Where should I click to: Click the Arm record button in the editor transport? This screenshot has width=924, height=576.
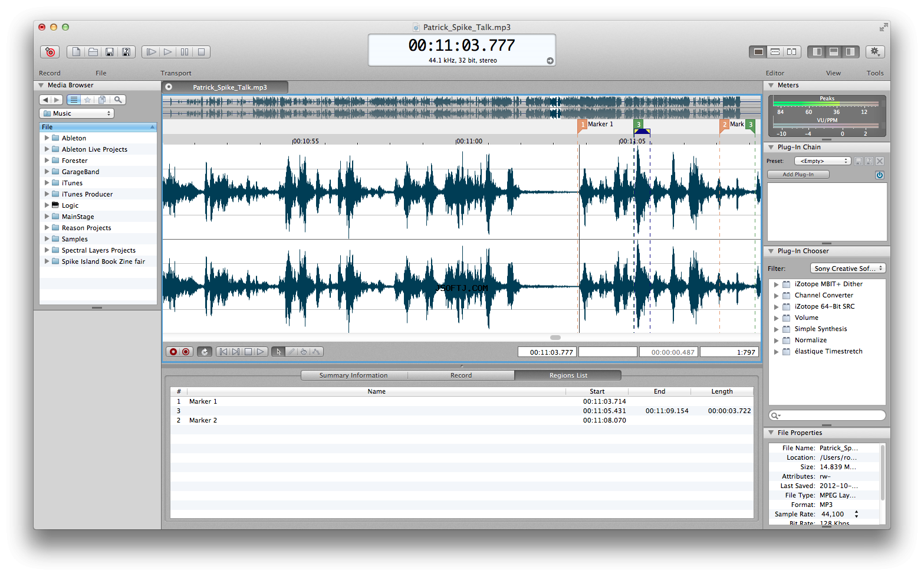[173, 352]
